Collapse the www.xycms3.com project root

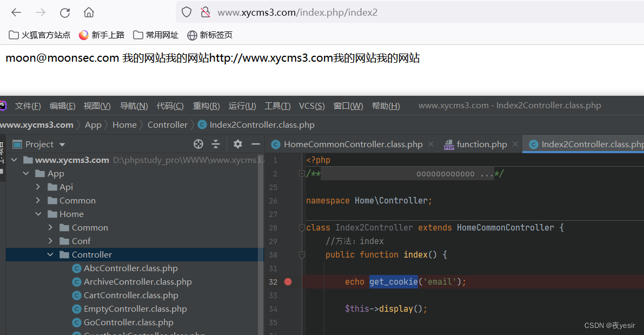tap(15, 160)
